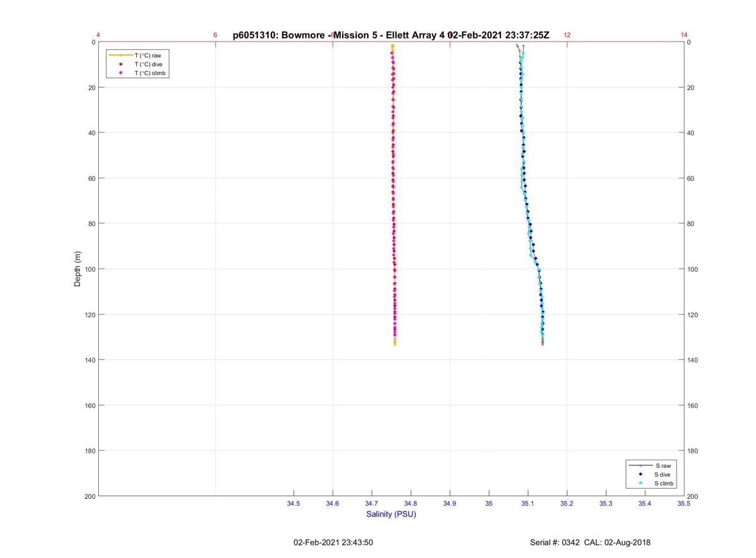Click the red 6 temperature tick at top
Screen dimensions: 756x558
click(x=215, y=35)
